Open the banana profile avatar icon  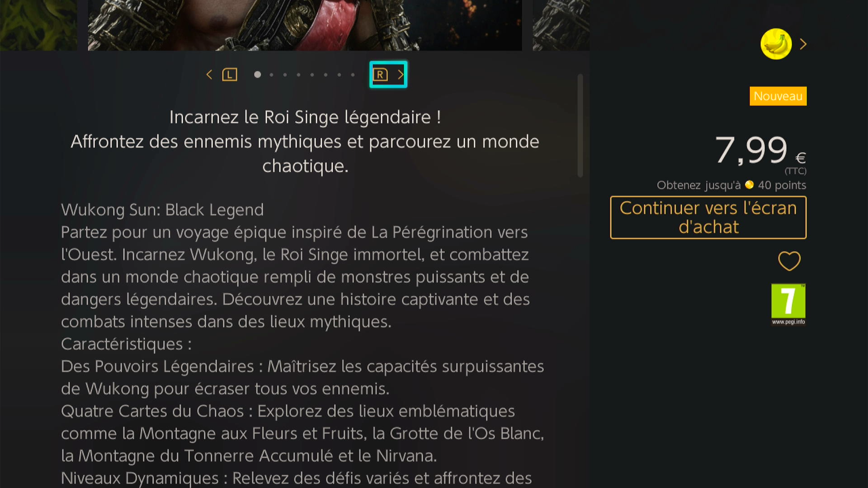[x=776, y=44]
